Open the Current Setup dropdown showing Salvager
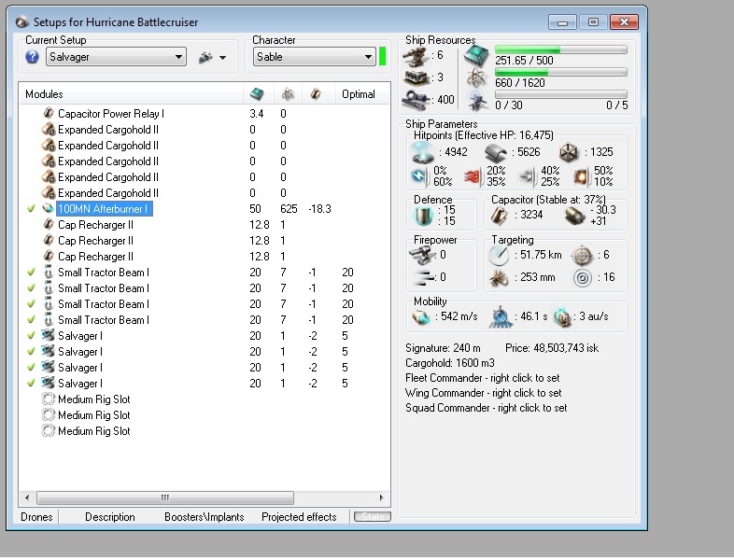Image resolution: width=734 pixels, height=560 pixels. (116, 57)
